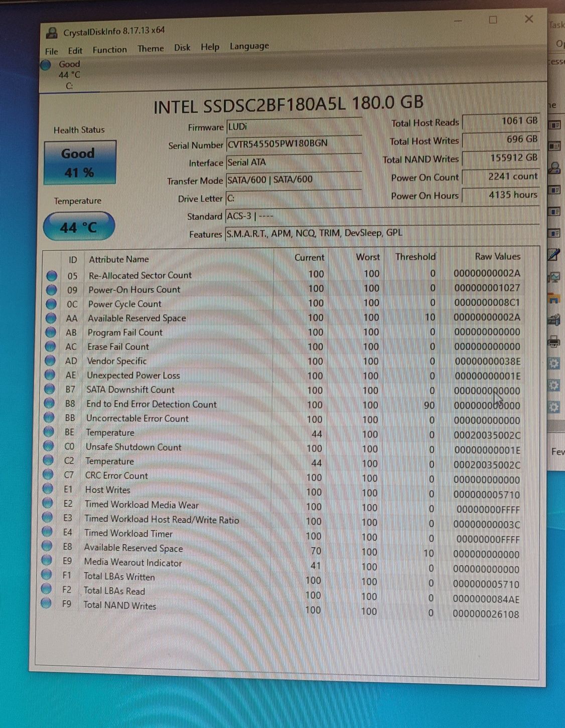Minimize the CrystalDiskInfo window
Viewport: 565px width, 728px height.
pyautogui.click(x=458, y=21)
